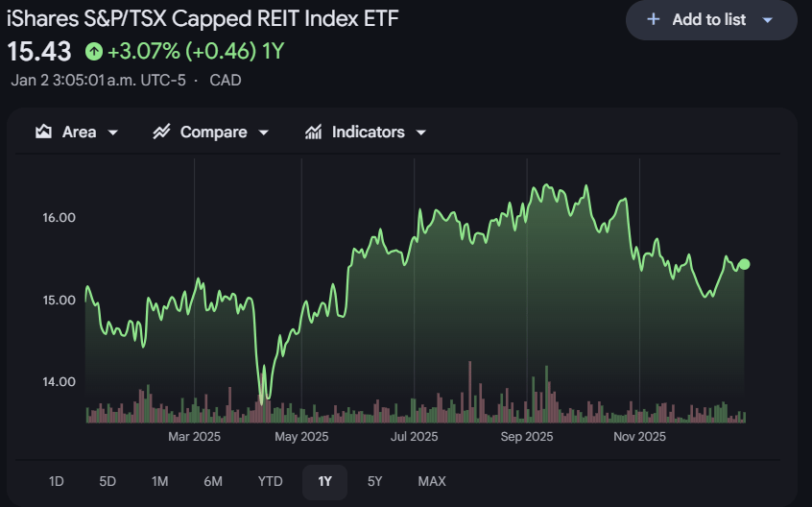Click the Add to list button
This screenshot has height=507, width=812.
coord(711,20)
